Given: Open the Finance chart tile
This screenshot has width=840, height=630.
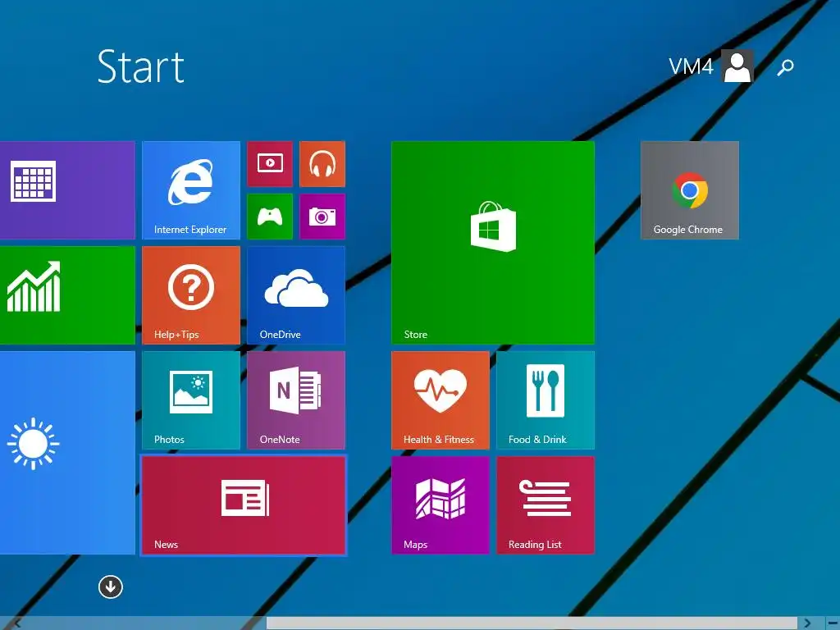Looking at the screenshot, I should [67, 295].
